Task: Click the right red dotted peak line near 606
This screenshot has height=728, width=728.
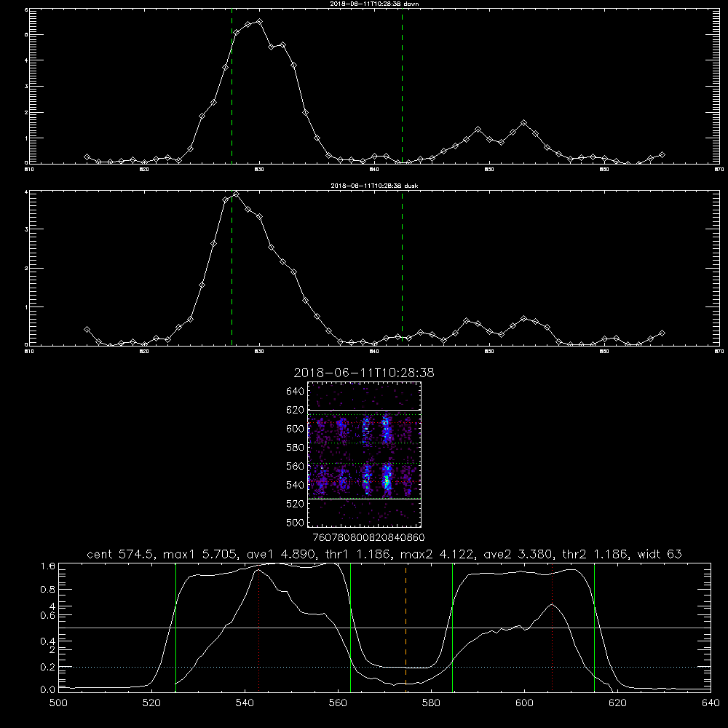Action: click(552, 627)
